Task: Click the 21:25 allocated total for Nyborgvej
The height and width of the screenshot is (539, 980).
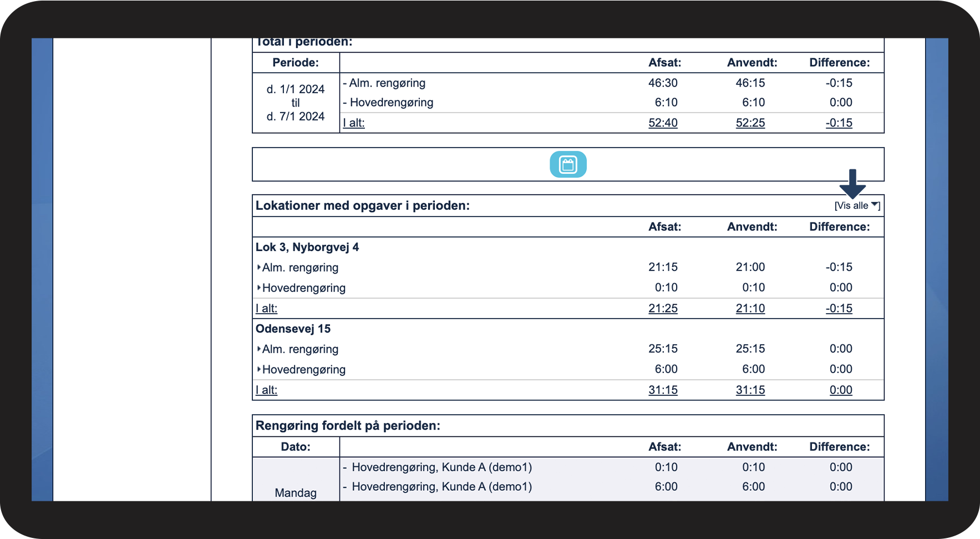Action: pos(663,309)
